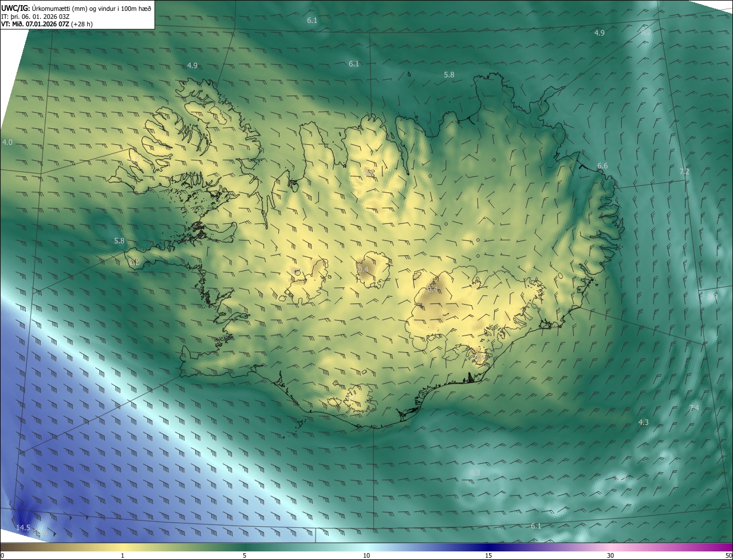Click the "5.8" value near Snæfellsnes
Image resolution: width=733 pixels, height=560 pixels.
click(x=119, y=241)
